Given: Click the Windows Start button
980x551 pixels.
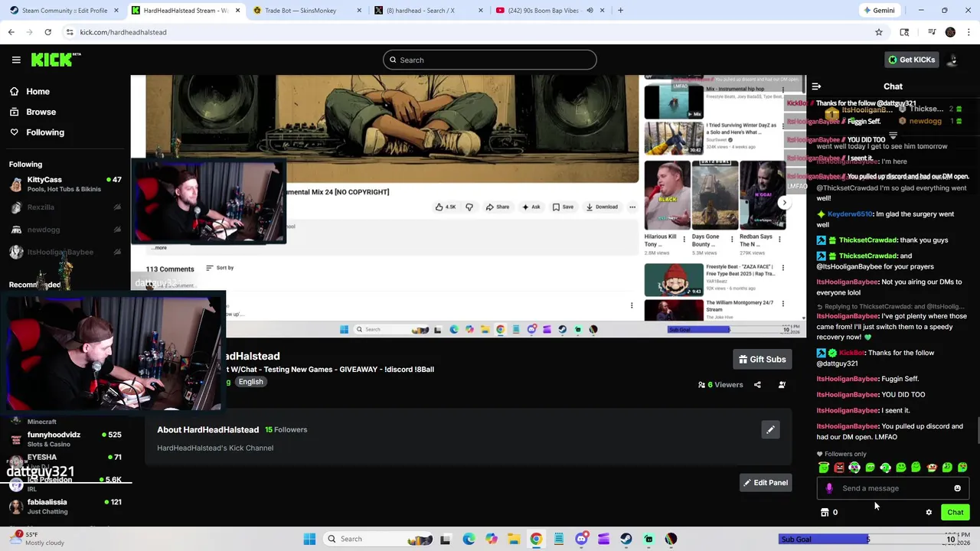Looking at the screenshot, I should [x=309, y=539].
